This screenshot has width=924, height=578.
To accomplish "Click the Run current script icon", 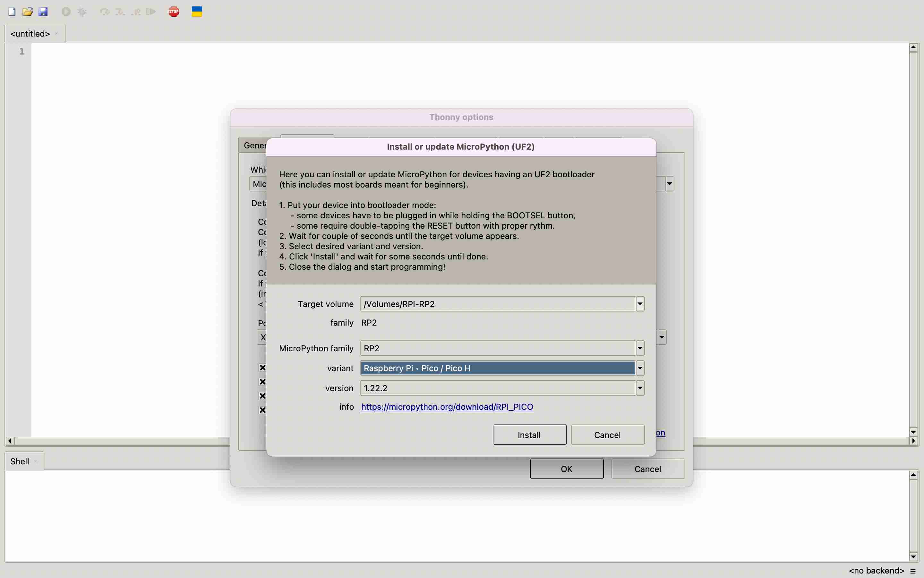I will (x=66, y=12).
